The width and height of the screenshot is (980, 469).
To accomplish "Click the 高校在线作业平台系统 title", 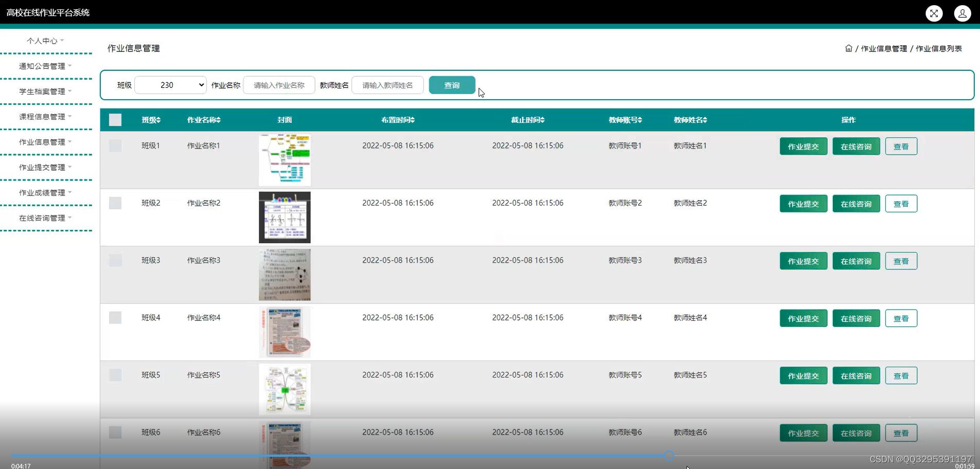I will click(x=48, y=12).
